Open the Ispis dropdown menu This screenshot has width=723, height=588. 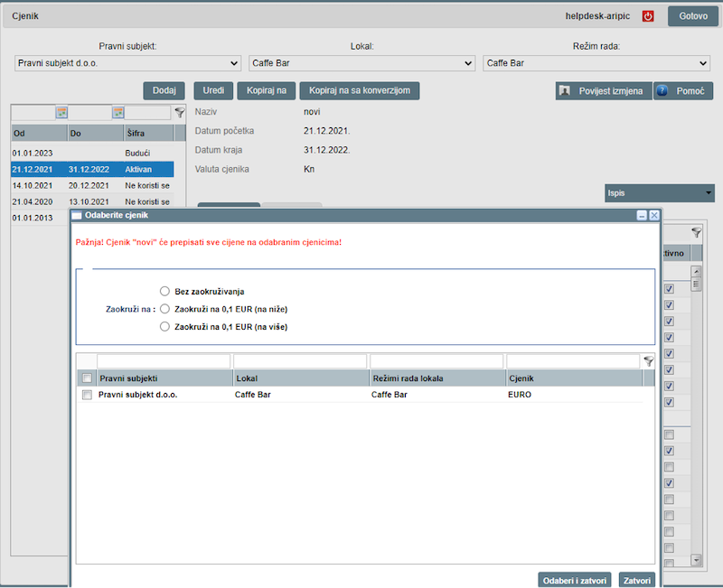[x=659, y=192]
